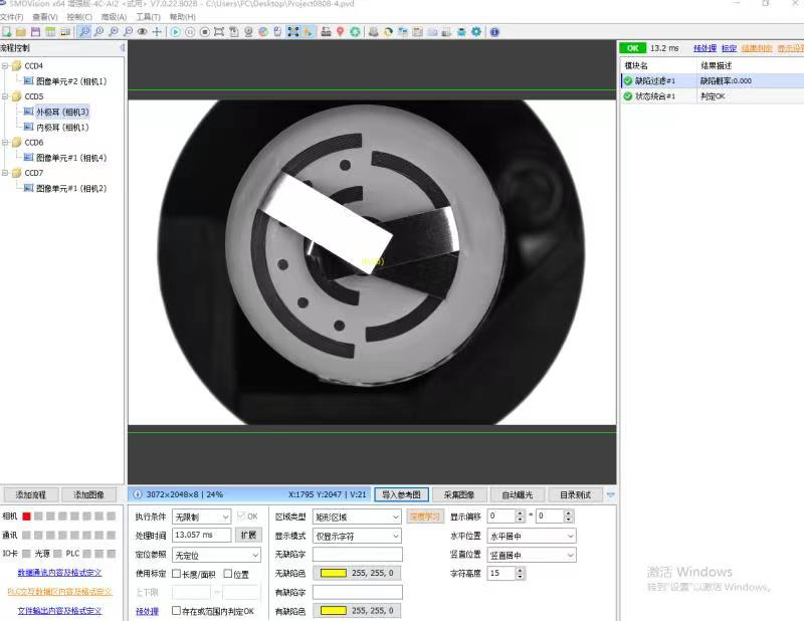The height and width of the screenshot is (621, 804).
Task: Open the 高级(A) menu
Action: (x=113, y=17)
